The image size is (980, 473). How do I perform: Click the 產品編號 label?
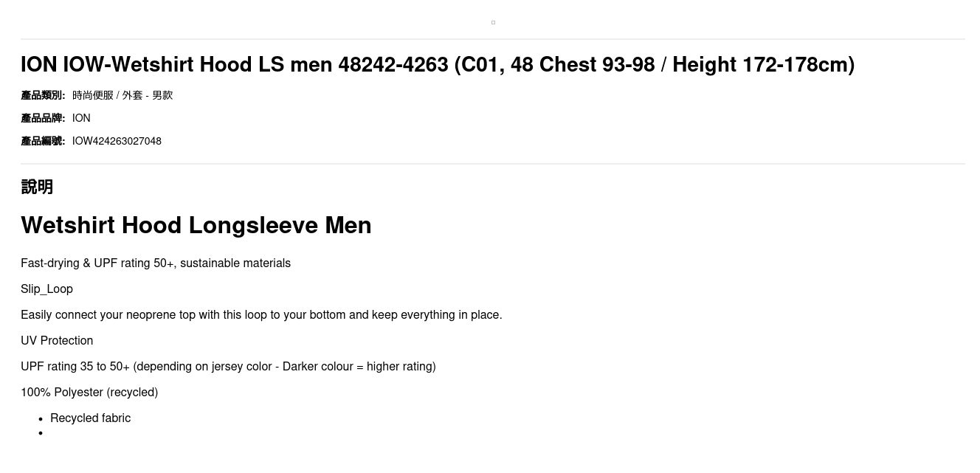(43, 141)
